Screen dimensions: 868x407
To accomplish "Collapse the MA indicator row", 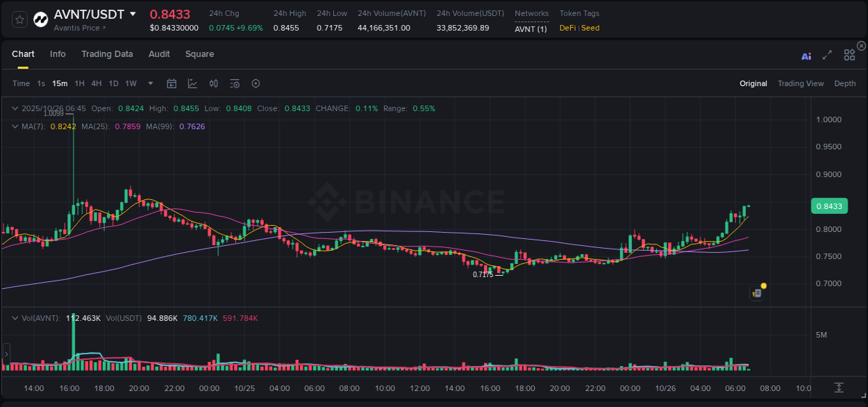I will pyautogui.click(x=15, y=126).
